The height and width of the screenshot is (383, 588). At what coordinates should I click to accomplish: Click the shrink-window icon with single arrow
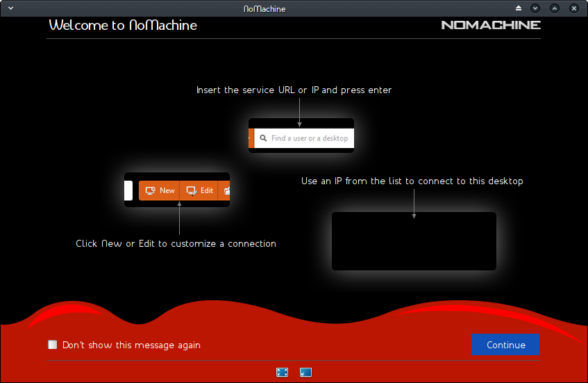[305, 372]
